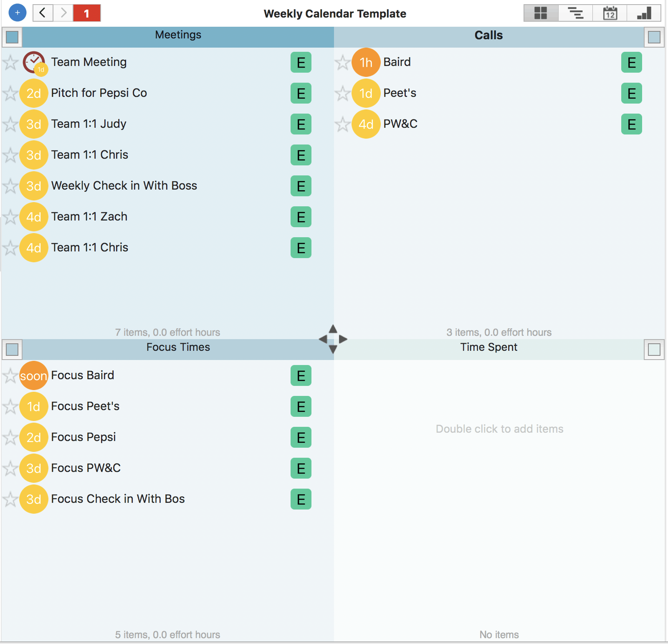Image resolution: width=668 pixels, height=644 pixels.
Task: Select the PW&C call item text
Action: (400, 124)
